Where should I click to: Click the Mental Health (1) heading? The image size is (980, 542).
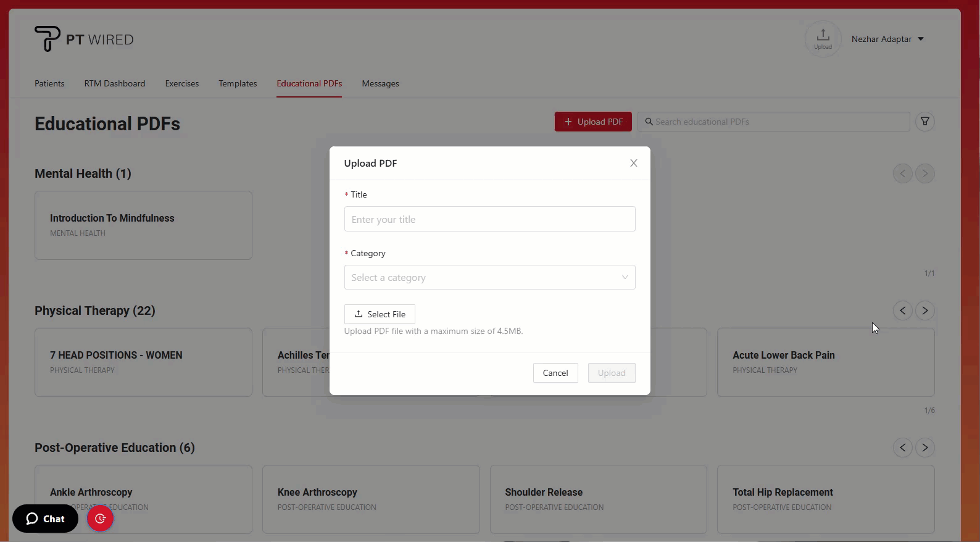point(83,173)
